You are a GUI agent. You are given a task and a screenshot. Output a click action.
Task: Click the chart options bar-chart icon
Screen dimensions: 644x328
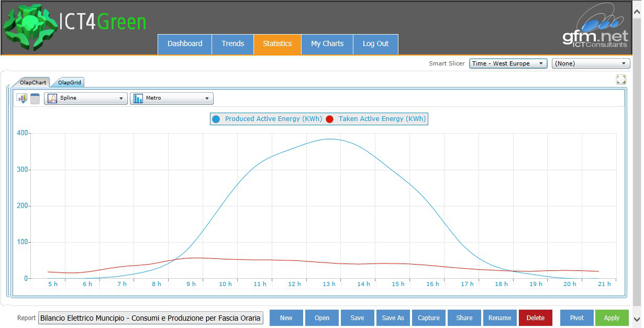click(x=22, y=99)
